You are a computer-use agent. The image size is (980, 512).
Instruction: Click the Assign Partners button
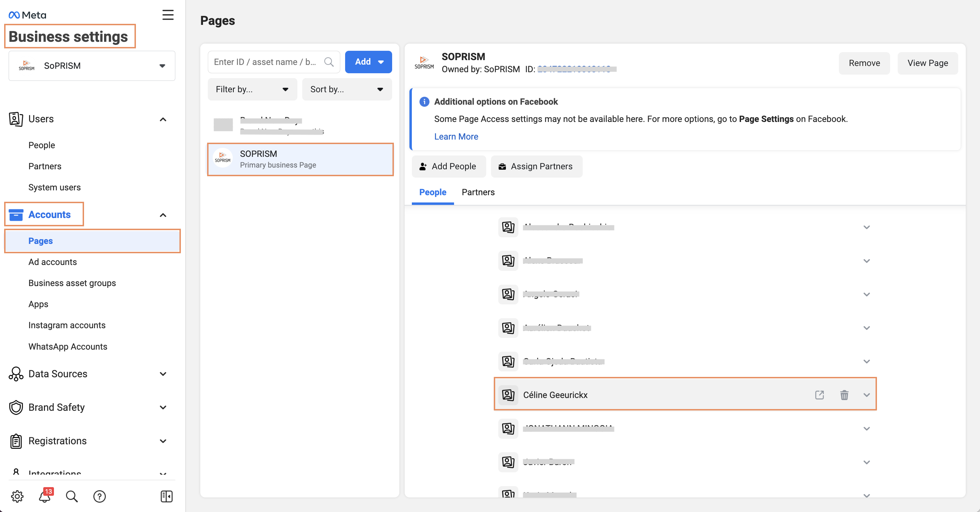click(x=536, y=166)
